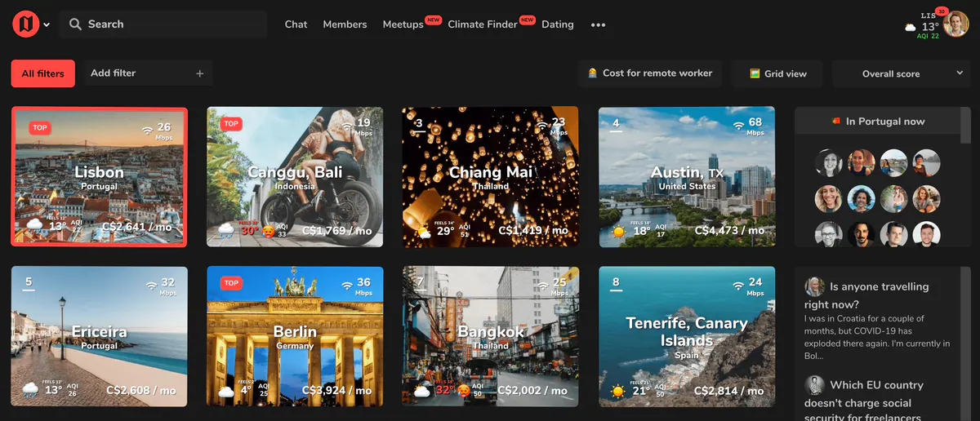Click the rank 5 label on Ericeira
The height and width of the screenshot is (421, 980).
pos(29,283)
